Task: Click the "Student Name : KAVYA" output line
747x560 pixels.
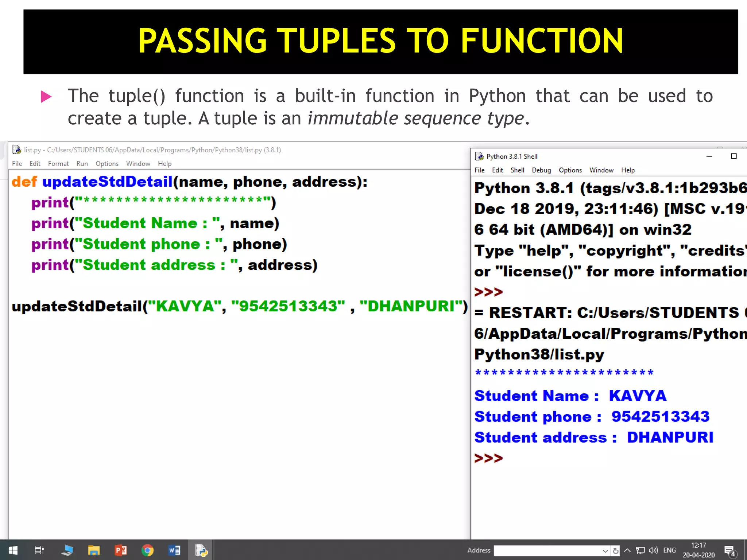Action: tap(570, 396)
